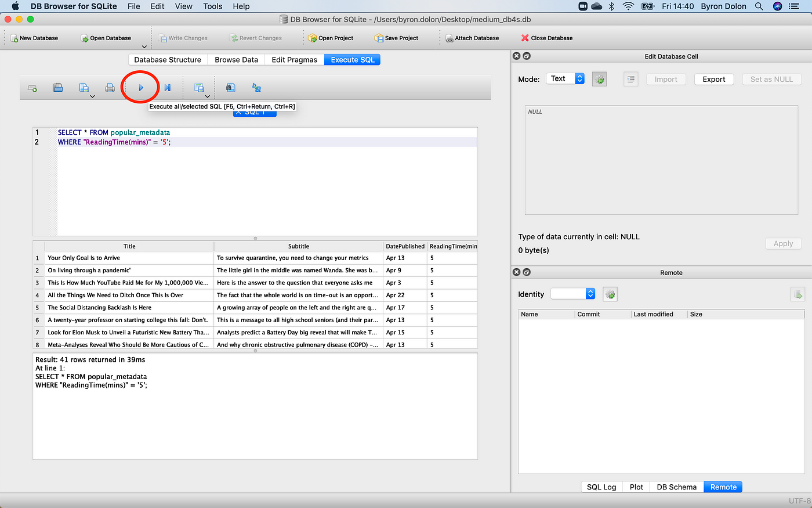812x508 pixels.
Task: Close the Remote panel
Action: [516, 272]
